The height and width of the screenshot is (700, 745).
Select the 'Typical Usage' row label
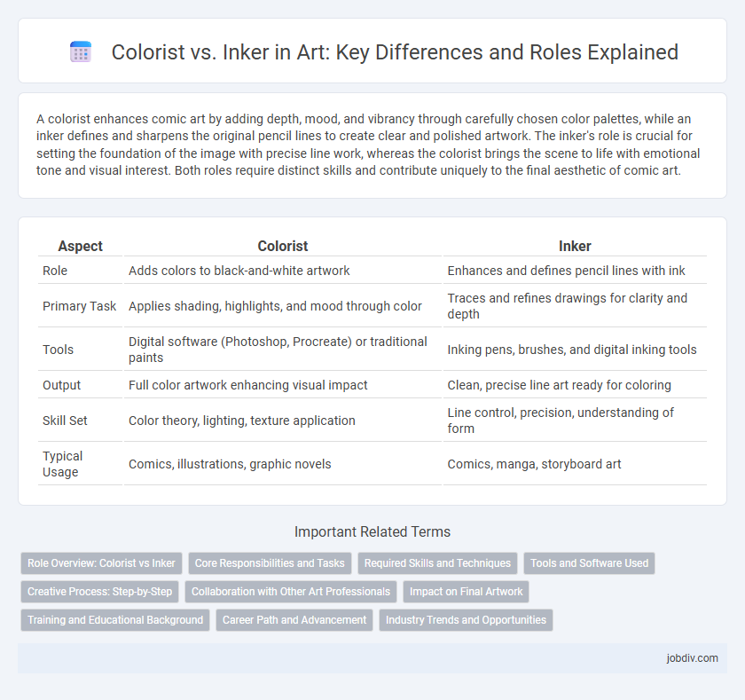tap(62, 464)
